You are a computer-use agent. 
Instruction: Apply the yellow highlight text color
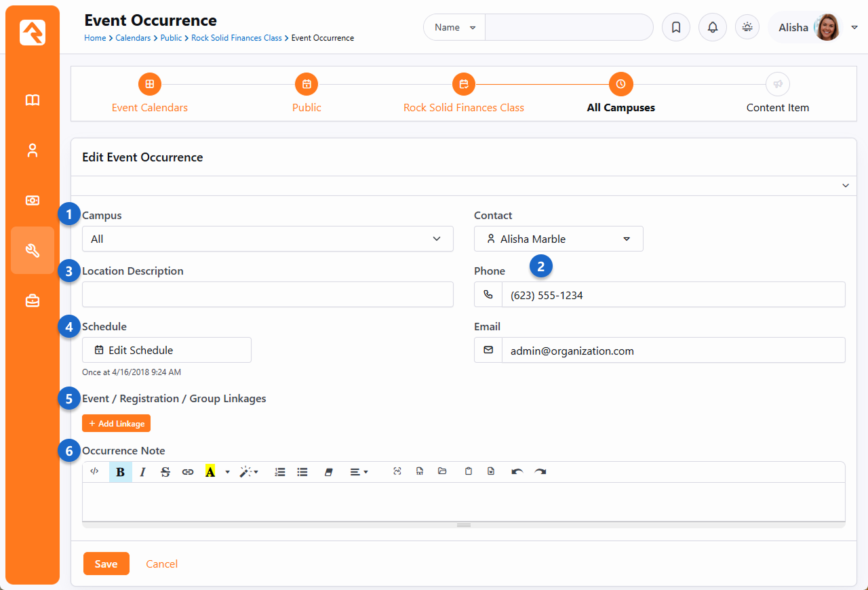pos(210,472)
